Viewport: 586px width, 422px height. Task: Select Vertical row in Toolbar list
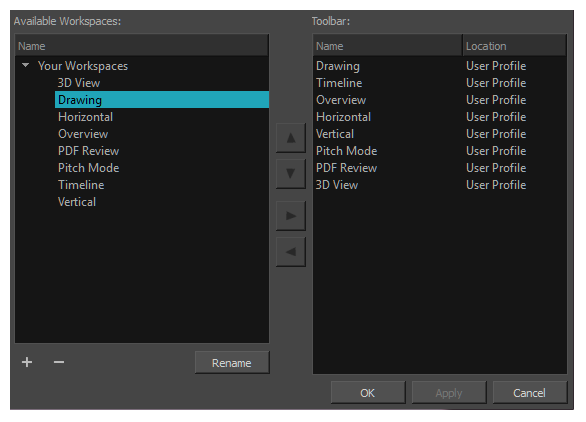tap(440, 134)
